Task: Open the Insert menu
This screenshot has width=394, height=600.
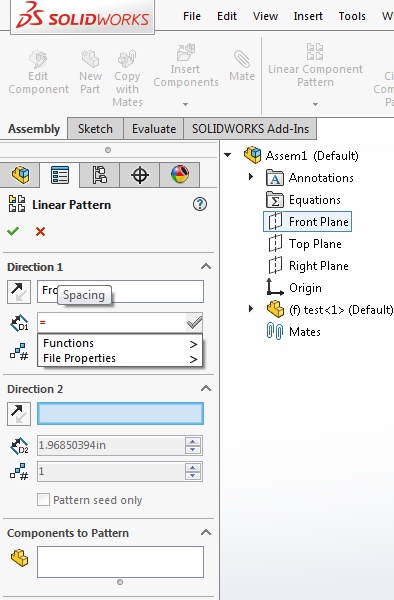Action: click(308, 16)
